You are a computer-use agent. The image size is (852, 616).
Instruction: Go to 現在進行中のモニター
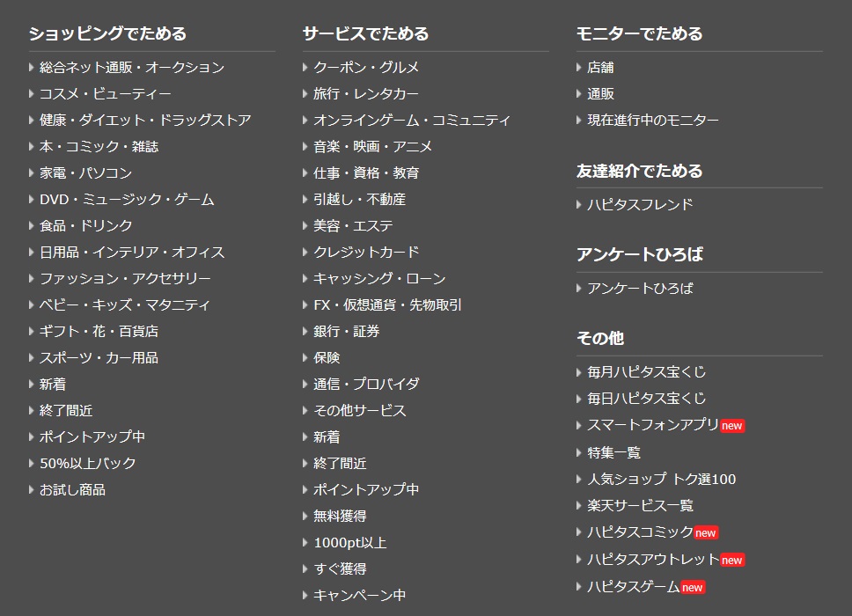point(653,120)
